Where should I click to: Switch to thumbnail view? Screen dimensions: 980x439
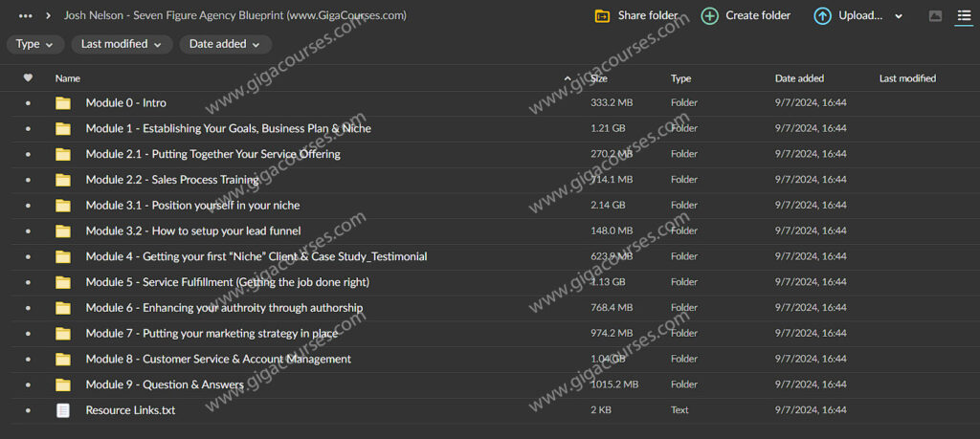click(935, 15)
